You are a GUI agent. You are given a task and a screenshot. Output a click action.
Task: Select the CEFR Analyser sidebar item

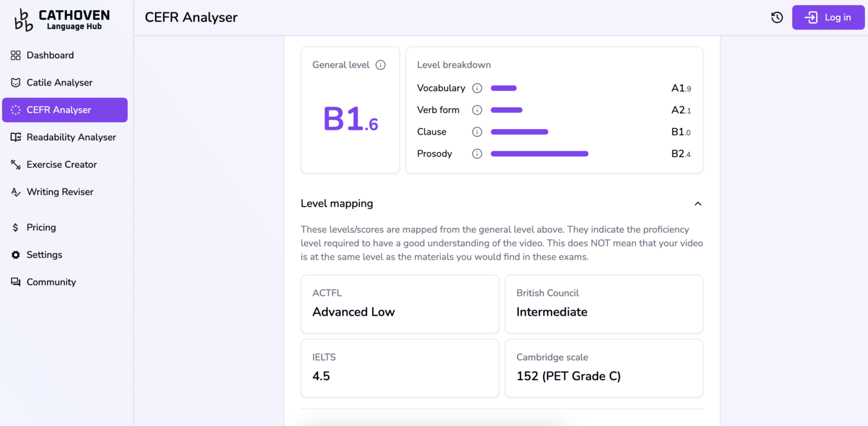(59, 110)
